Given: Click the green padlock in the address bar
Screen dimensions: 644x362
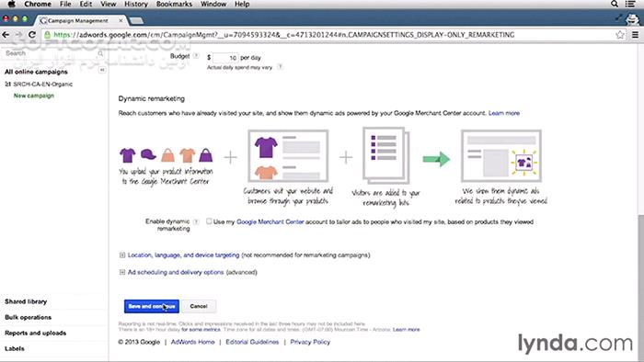Looking at the screenshot, I should 48,35.
